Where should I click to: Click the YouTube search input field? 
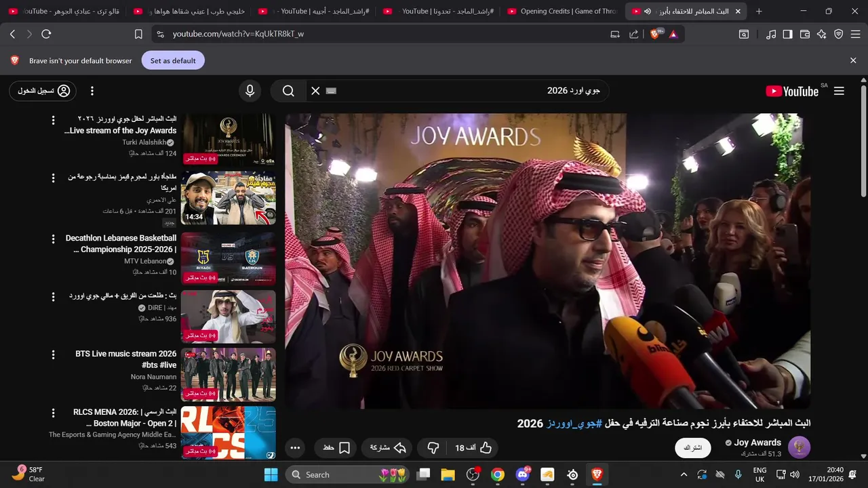[x=468, y=91]
